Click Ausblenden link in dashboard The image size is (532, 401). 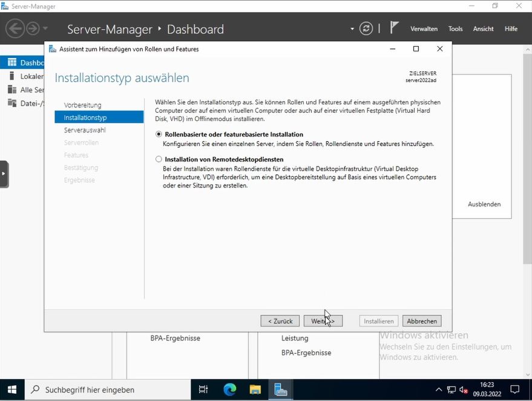484,204
